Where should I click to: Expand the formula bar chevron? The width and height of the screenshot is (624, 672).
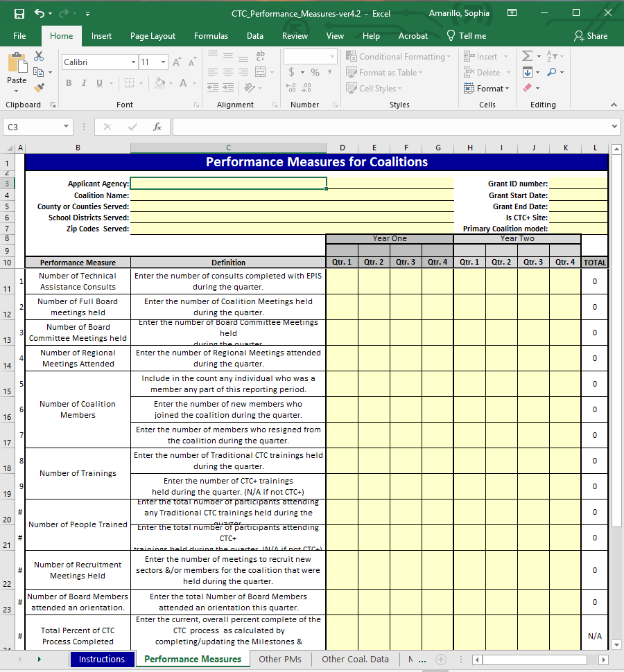click(x=614, y=126)
